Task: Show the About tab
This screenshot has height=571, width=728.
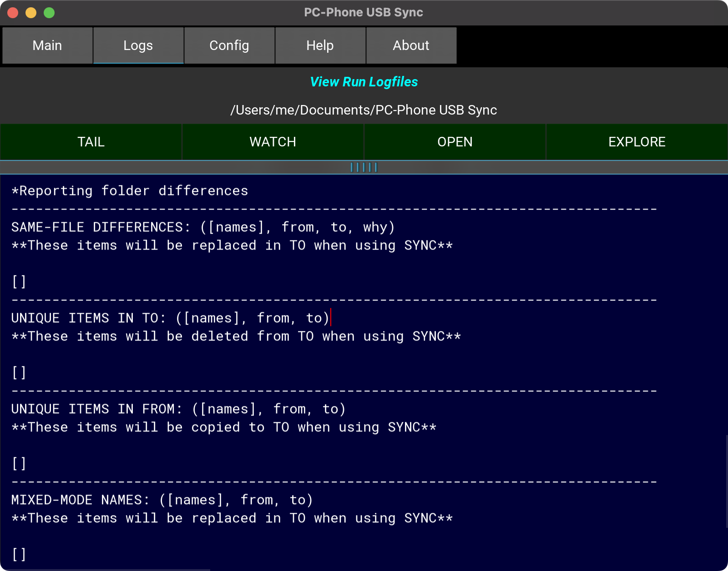Action: (411, 45)
